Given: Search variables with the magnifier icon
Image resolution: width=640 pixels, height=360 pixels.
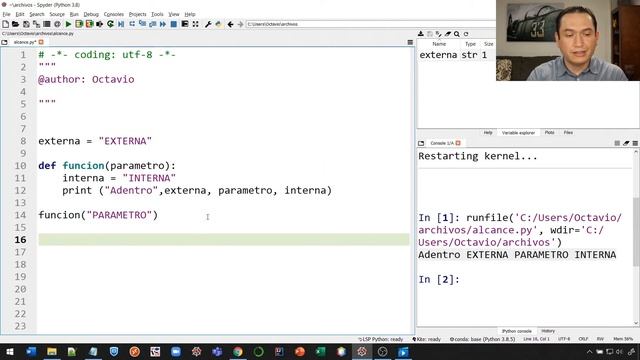Looking at the screenshot, I should (x=457, y=34).
